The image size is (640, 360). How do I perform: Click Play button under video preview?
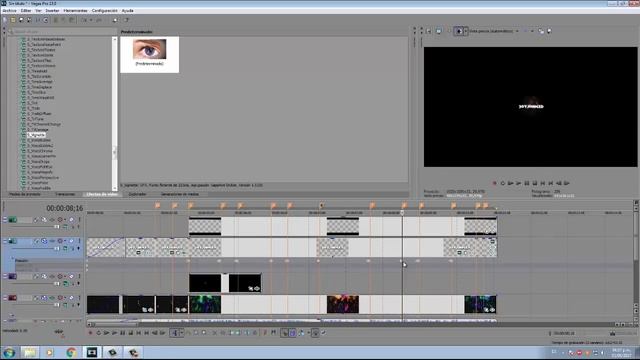(x=519, y=183)
